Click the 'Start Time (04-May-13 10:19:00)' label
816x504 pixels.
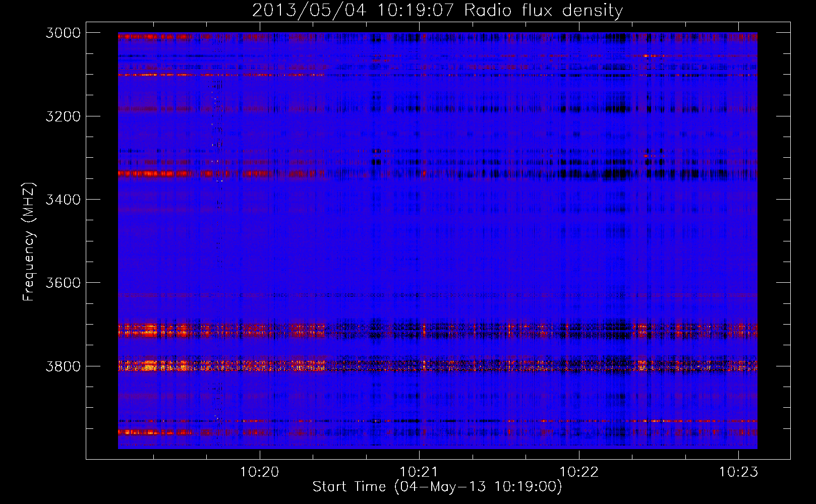click(x=437, y=487)
